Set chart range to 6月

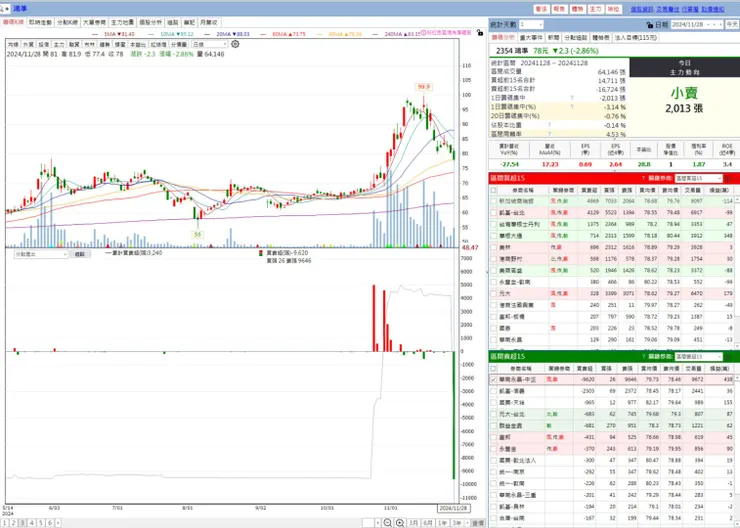(428, 522)
